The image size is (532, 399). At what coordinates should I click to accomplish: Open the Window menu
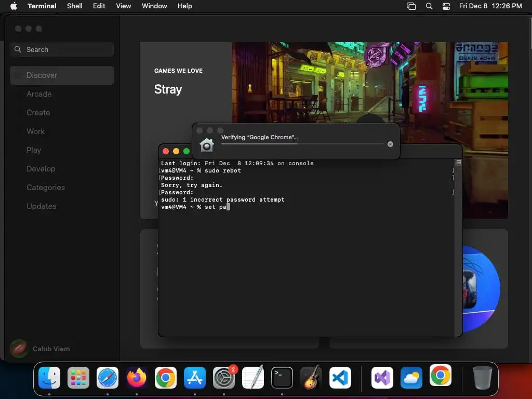coord(154,6)
